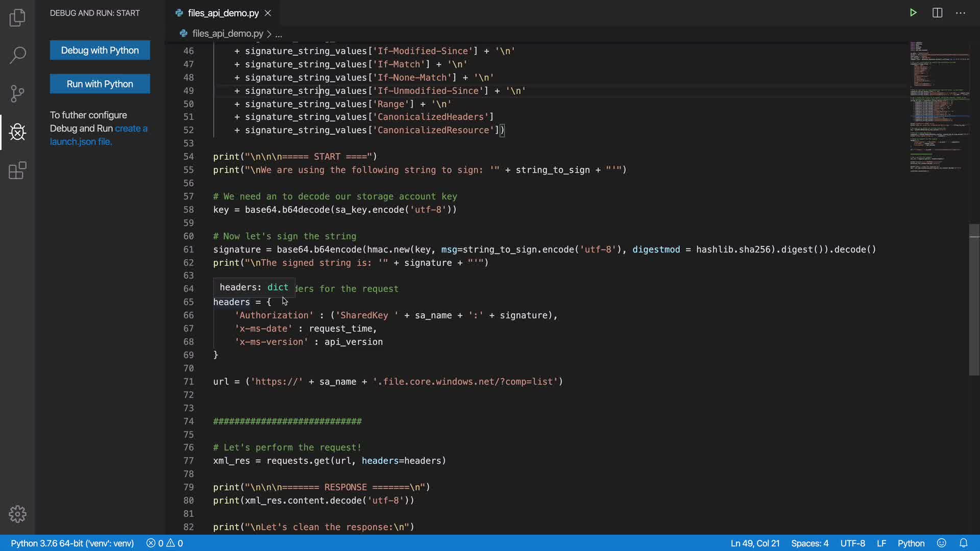
Task: Split the editor to the right
Action: (x=937, y=13)
